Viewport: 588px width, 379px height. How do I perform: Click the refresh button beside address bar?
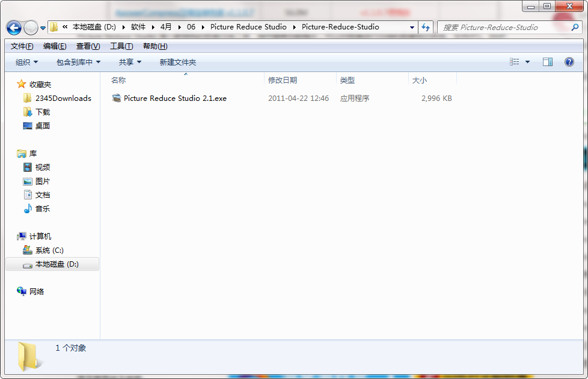(x=426, y=28)
